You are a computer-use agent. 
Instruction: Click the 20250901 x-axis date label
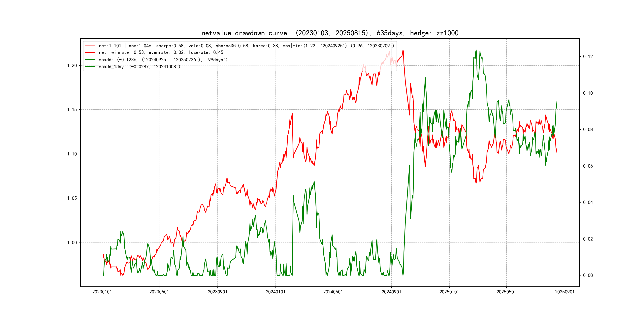point(565,292)
